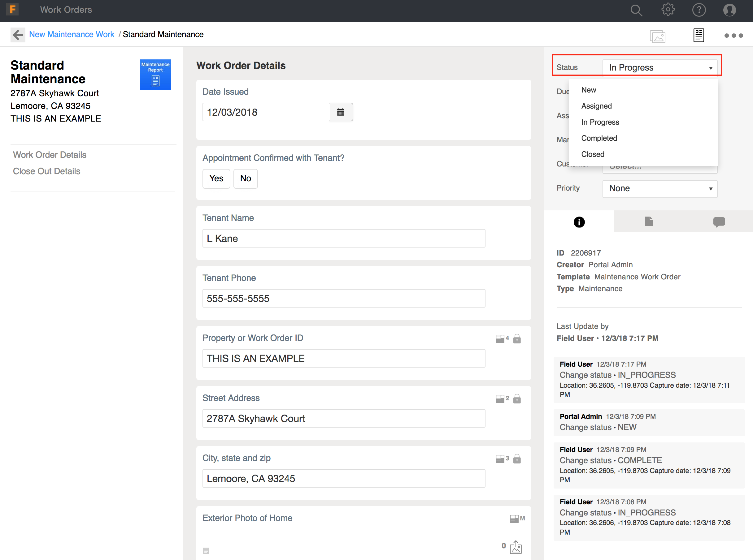This screenshot has height=560, width=753.
Task: Switch to the documents tab
Action: pos(649,222)
